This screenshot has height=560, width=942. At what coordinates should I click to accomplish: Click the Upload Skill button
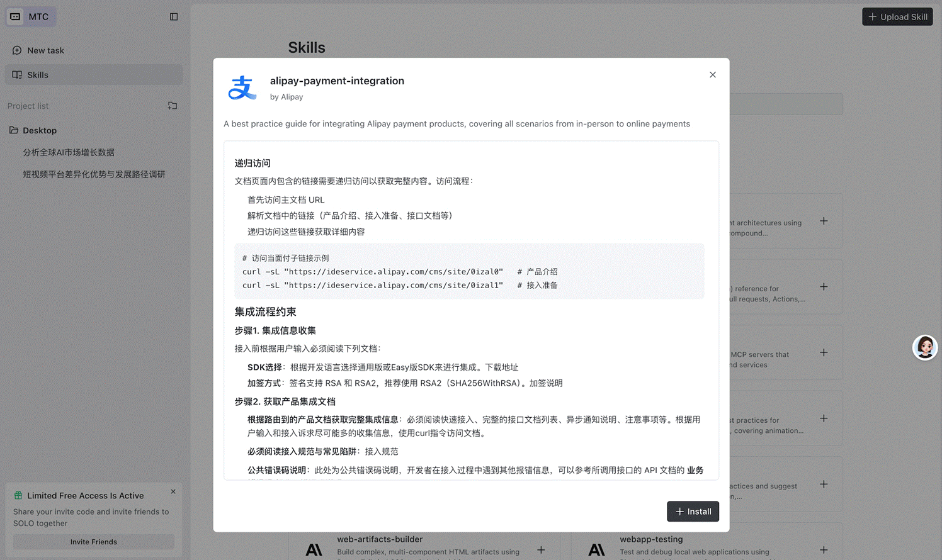point(897,17)
